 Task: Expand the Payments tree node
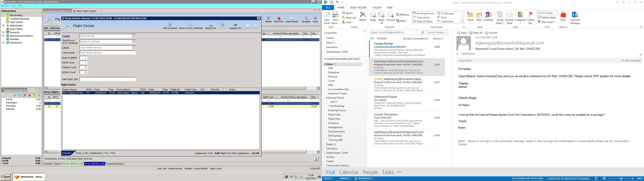click(3, 32)
